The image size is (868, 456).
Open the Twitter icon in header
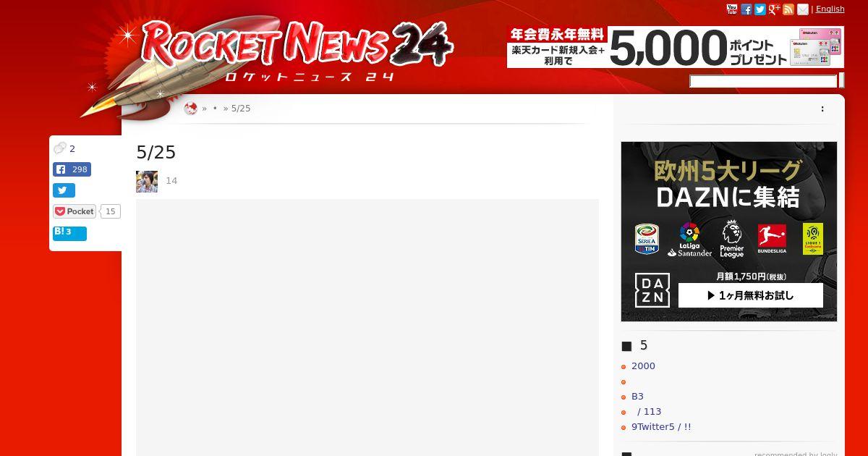pos(760,9)
